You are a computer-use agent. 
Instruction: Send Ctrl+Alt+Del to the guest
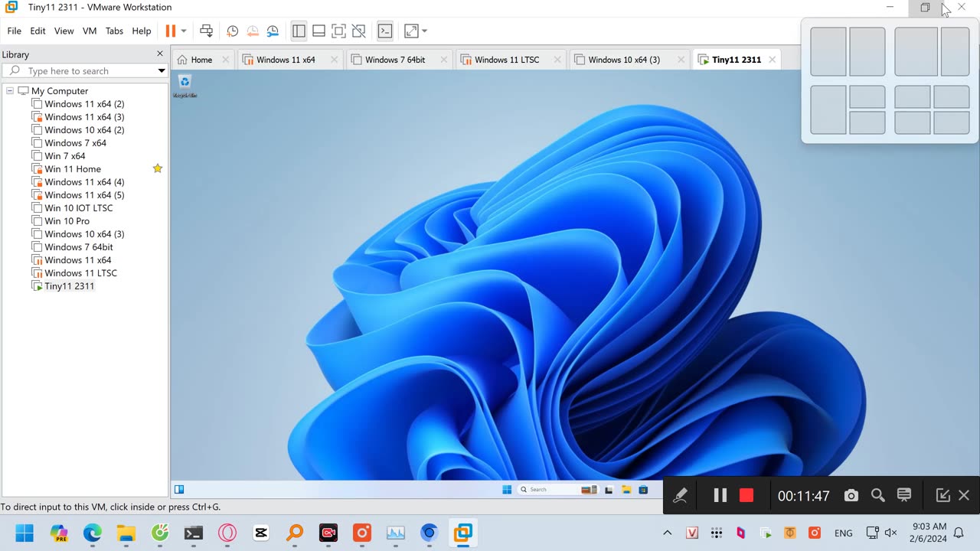[206, 31]
